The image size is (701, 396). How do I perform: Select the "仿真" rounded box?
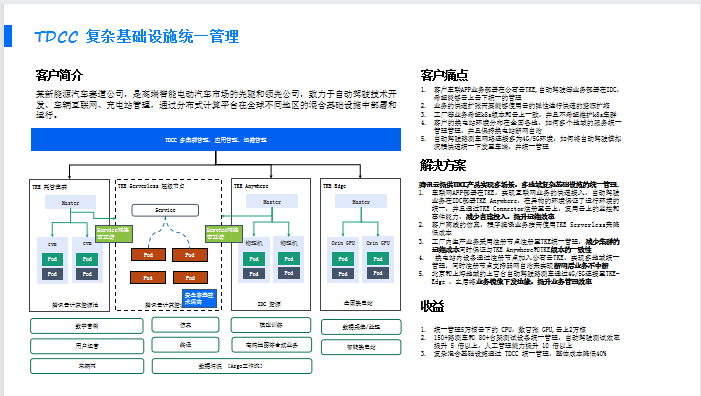pyautogui.click(x=186, y=325)
